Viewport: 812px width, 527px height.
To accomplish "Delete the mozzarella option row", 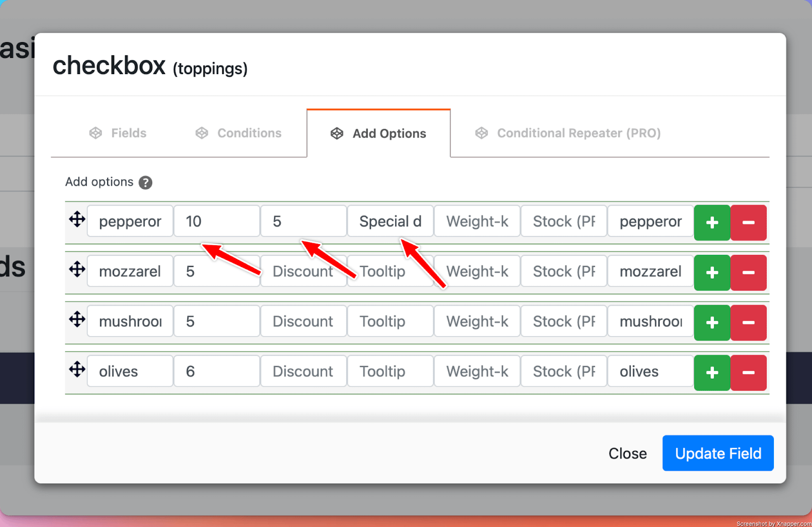I will (748, 273).
